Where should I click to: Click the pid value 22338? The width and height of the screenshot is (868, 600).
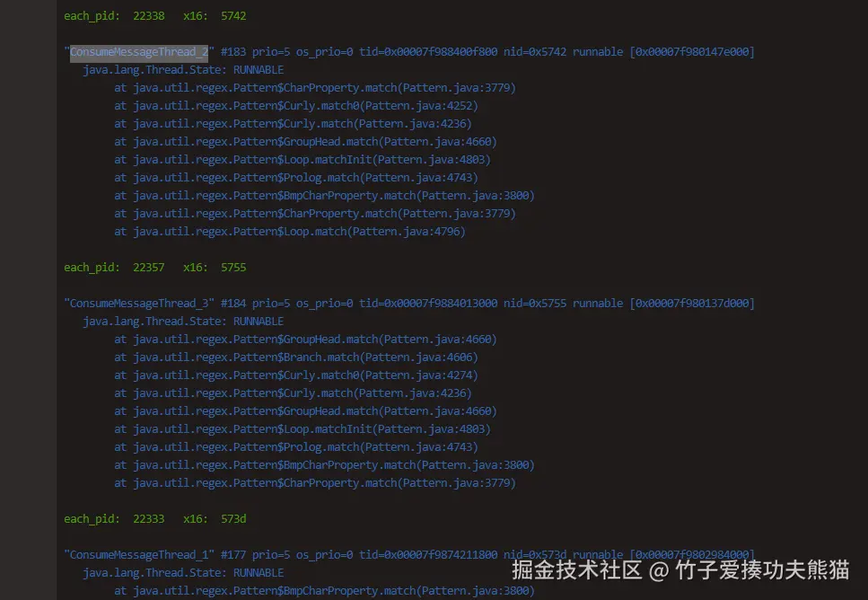pyautogui.click(x=149, y=15)
